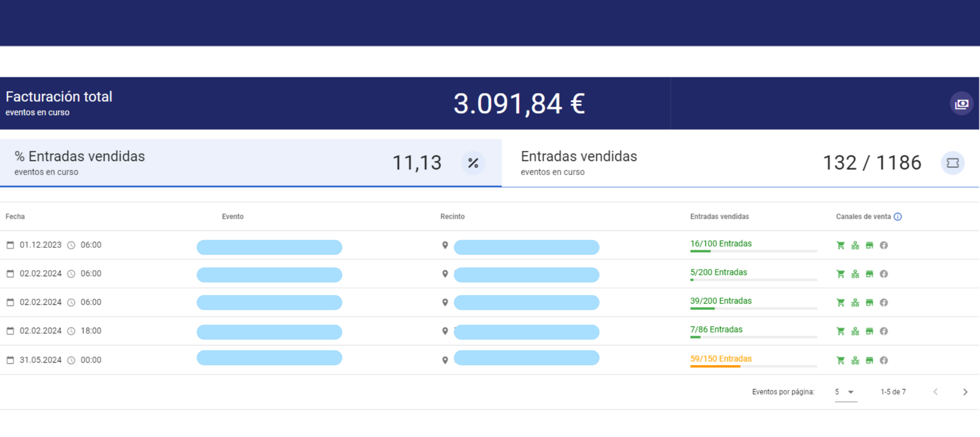Click the store icon in the 39/200 Entradas row
Viewport: 980px width, 437px height.
[869, 302]
